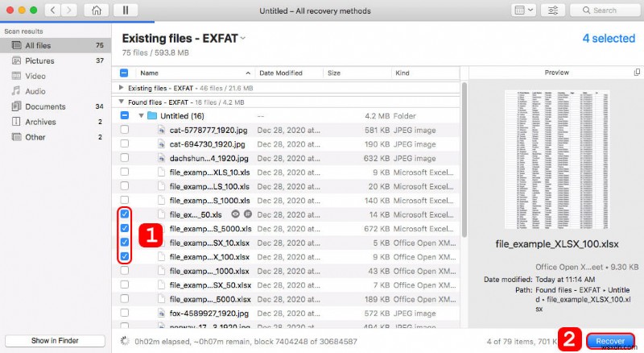Select the file_examp...S_1000.xls file name
Image resolution: width=644 pixels, height=353 pixels.
coord(210,201)
